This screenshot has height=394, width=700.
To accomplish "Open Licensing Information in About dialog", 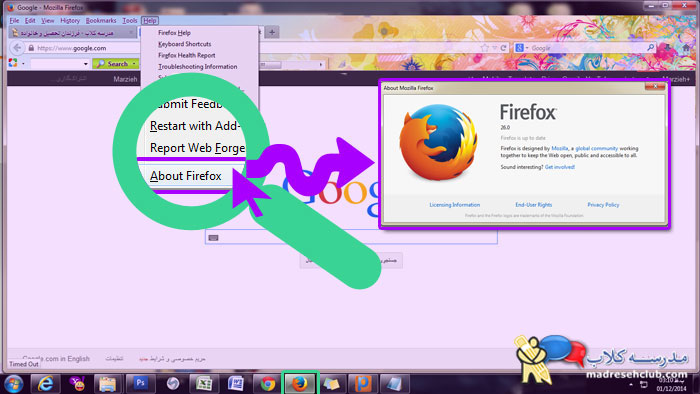I will (454, 205).
